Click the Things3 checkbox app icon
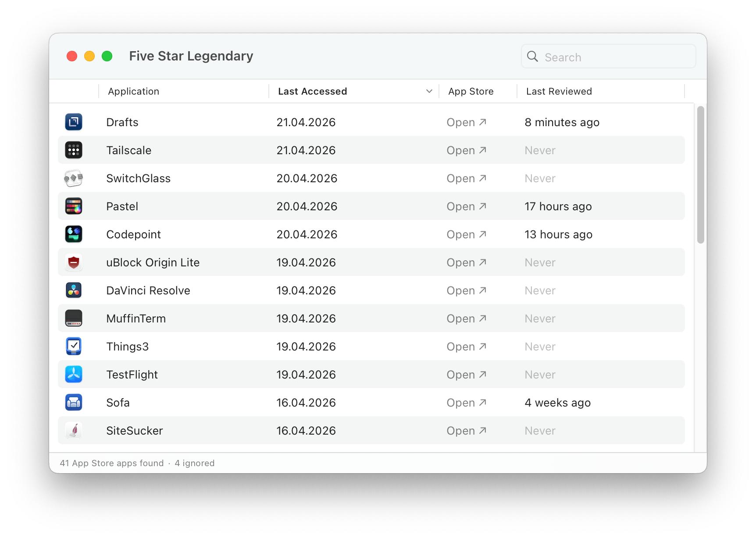Viewport: 756px width, 538px height. tap(74, 346)
